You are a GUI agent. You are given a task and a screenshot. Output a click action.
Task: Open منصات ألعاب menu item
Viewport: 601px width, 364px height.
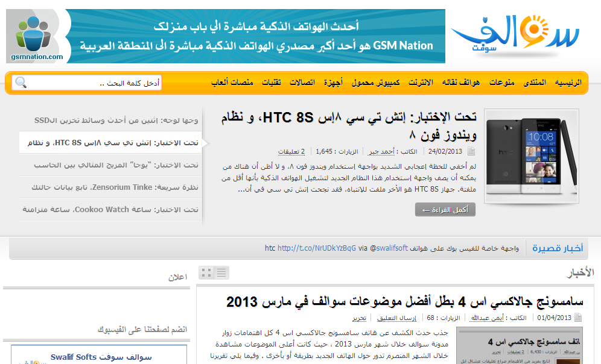[232, 83]
